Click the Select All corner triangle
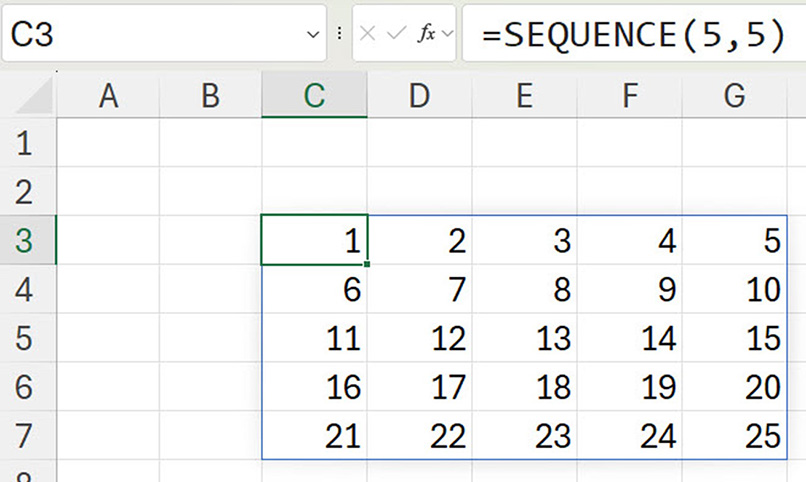This screenshot has height=482, width=806. pyautogui.click(x=36, y=97)
